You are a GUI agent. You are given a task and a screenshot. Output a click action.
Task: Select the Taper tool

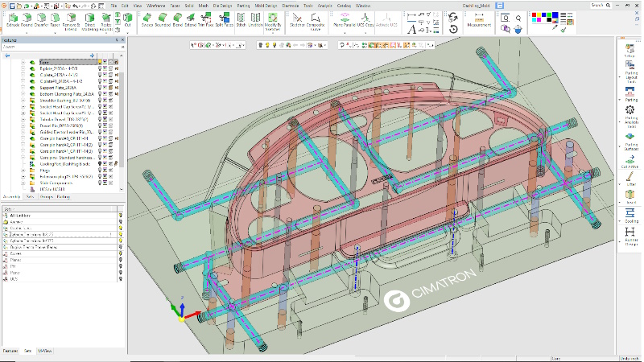(55, 19)
